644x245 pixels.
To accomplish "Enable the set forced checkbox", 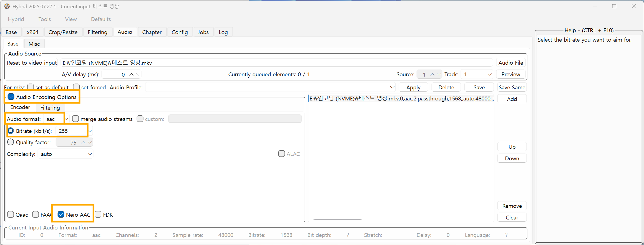I will click(x=76, y=87).
